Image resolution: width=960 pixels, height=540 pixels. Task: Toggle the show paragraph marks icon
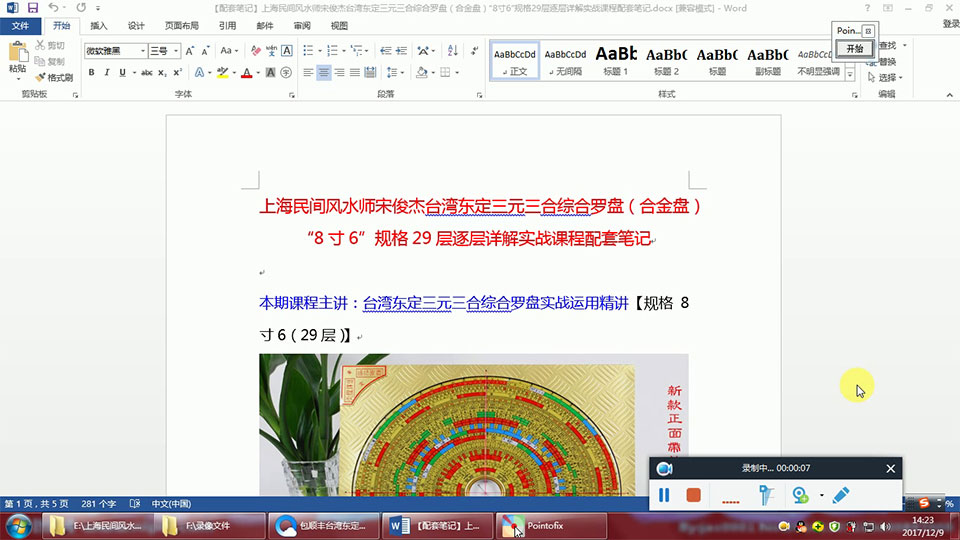pyautogui.click(x=474, y=51)
